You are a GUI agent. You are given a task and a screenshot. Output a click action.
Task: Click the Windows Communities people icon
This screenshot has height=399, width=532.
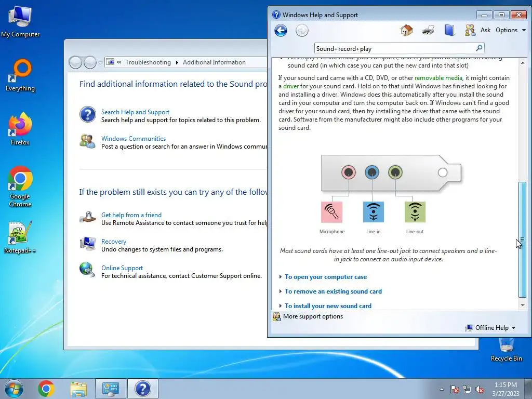[x=87, y=141]
